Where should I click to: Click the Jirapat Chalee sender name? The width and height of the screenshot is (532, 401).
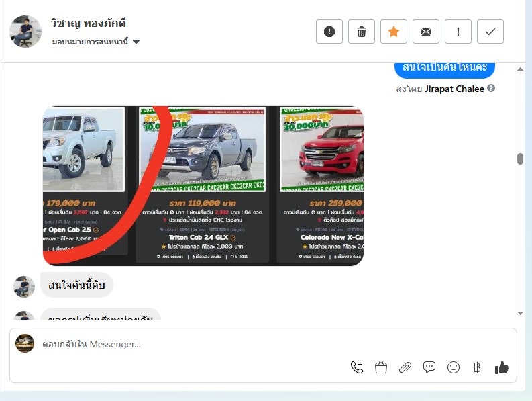(x=454, y=89)
